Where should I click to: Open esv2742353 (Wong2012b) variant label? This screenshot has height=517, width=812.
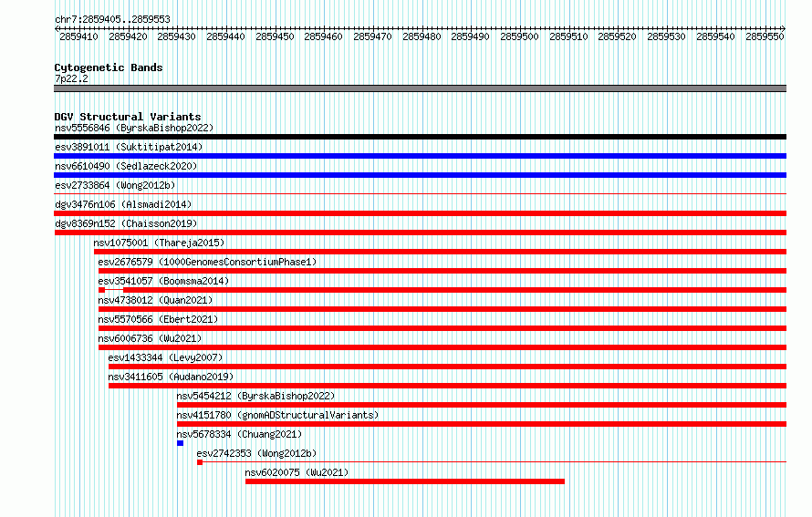[256, 453]
